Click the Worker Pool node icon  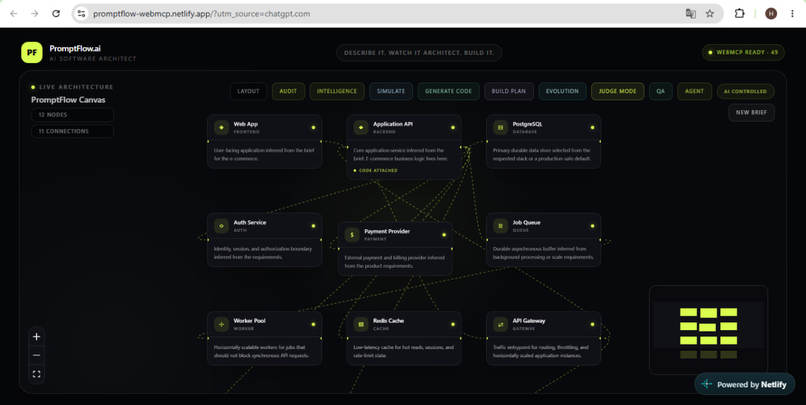pos(222,324)
